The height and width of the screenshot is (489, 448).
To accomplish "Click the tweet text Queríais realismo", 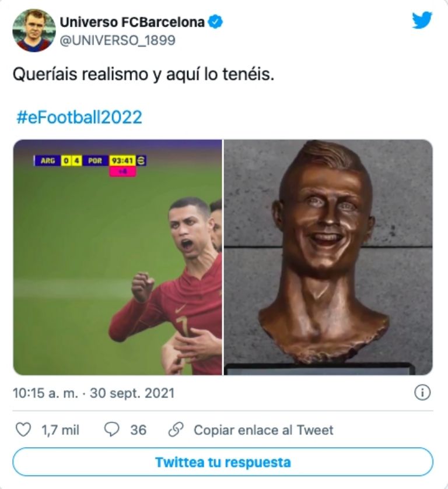I will click(x=143, y=75).
